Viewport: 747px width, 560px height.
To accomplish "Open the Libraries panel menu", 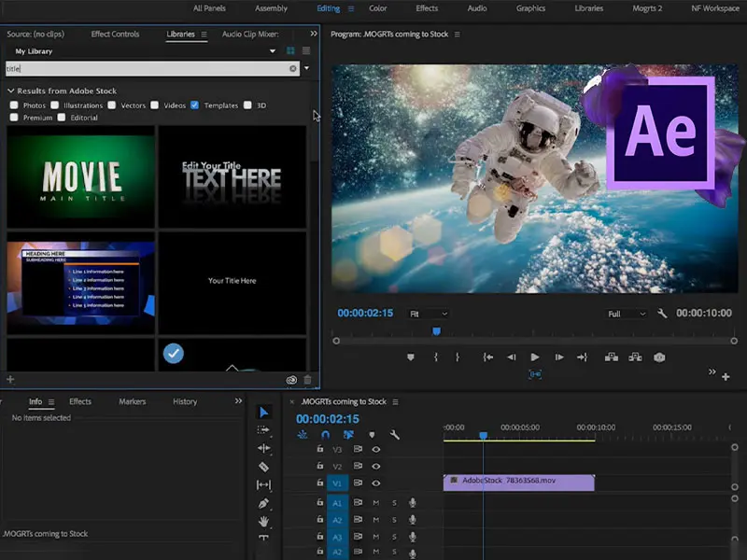I will (204, 35).
